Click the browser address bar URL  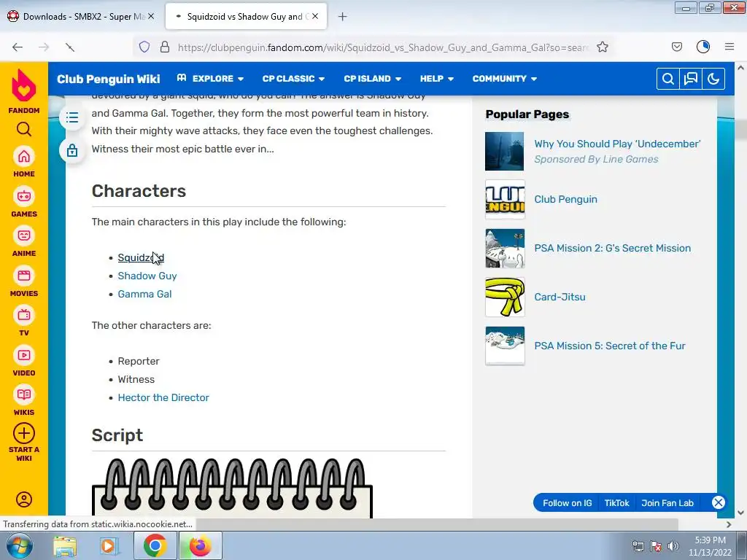[382, 47]
